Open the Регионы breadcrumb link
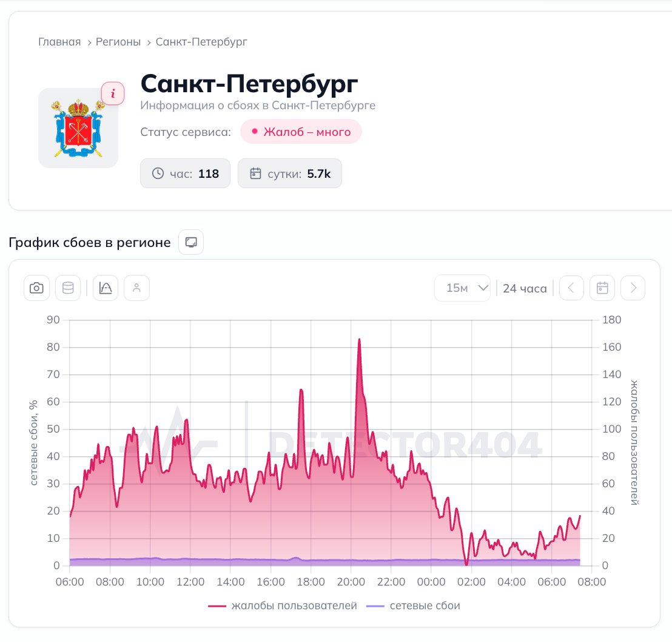The width and height of the screenshot is (672, 642). (118, 42)
